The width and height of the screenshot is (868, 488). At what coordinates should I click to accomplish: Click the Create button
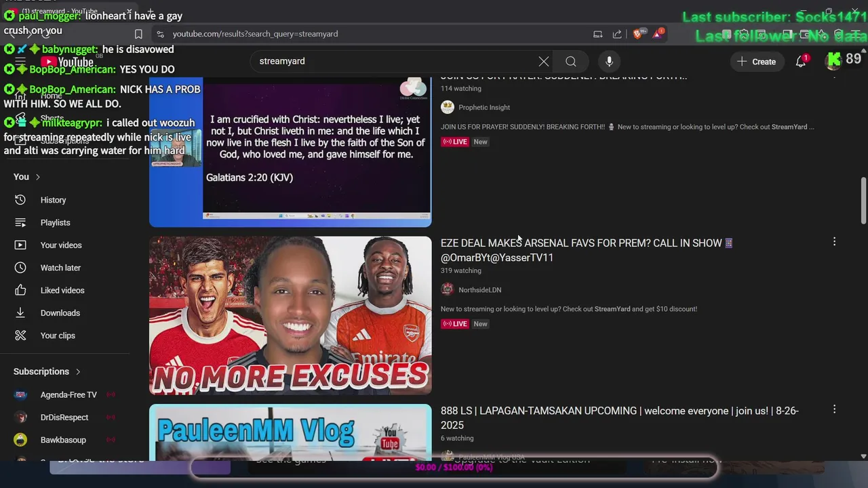tap(756, 62)
